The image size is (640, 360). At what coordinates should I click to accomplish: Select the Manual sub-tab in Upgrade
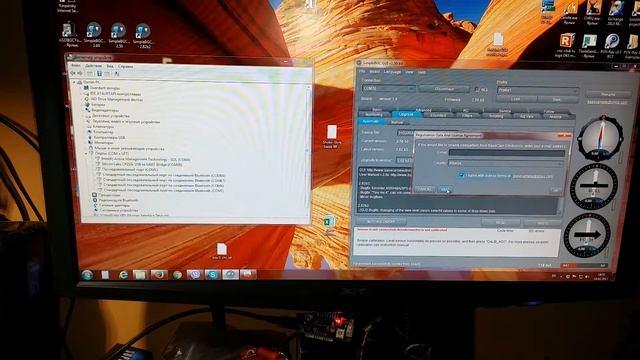(x=397, y=122)
